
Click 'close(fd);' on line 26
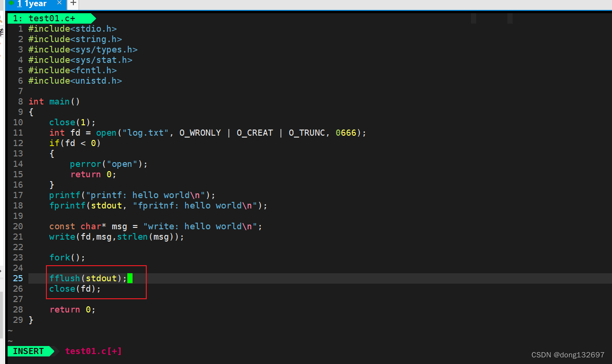click(x=75, y=289)
